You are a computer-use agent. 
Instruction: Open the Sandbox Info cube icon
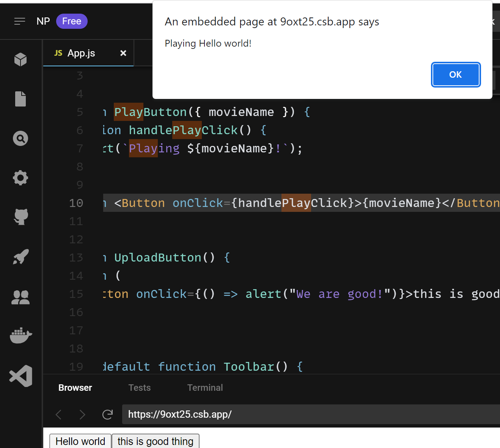coord(20,60)
